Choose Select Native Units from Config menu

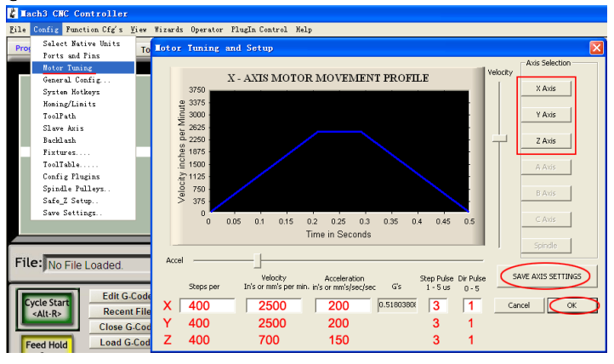pos(83,43)
